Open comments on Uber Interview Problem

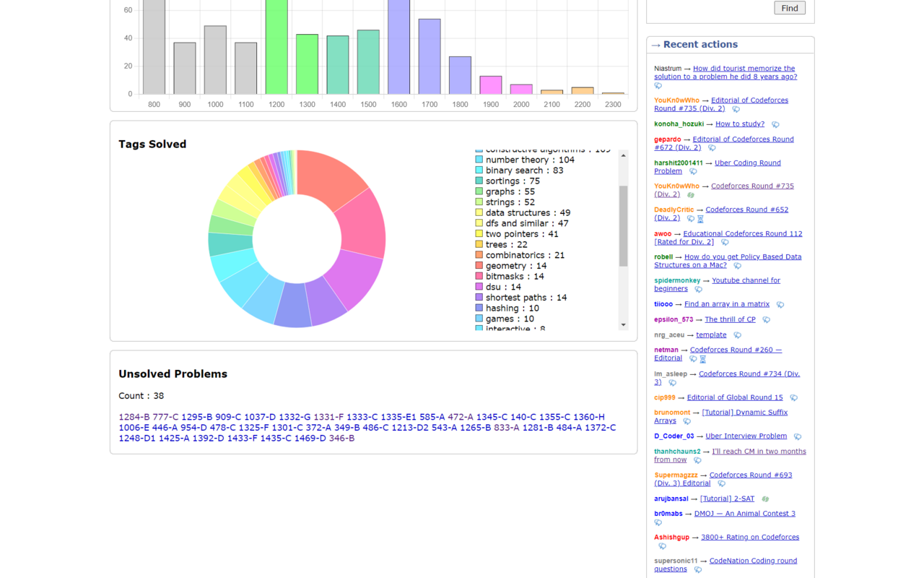[x=798, y=436]
